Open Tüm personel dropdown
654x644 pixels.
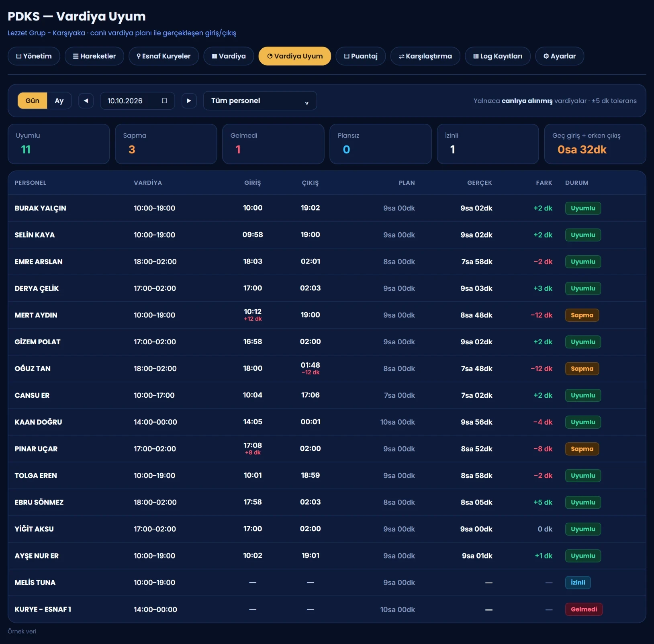[260, 101]
